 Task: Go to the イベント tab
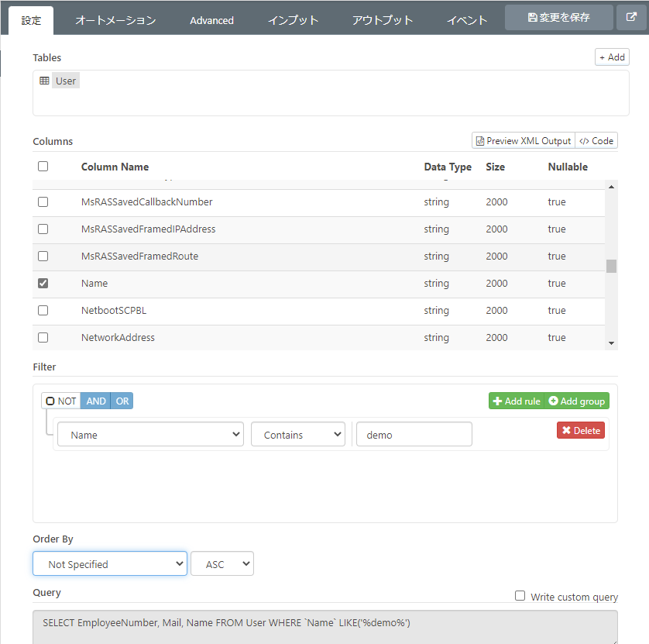pos(467,20)
